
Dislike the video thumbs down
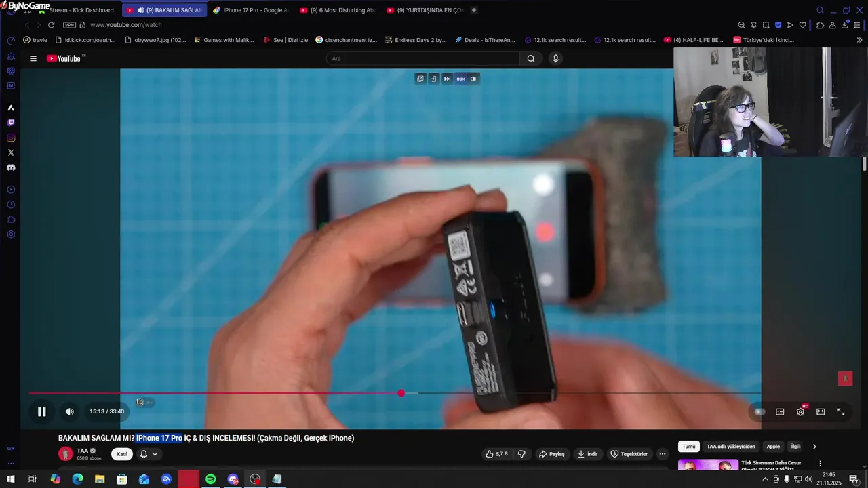(521, 454)
